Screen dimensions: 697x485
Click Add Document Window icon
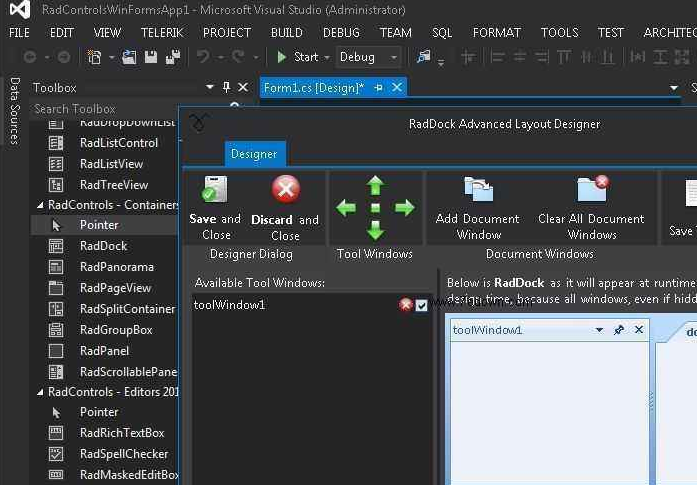click(478, 189)
